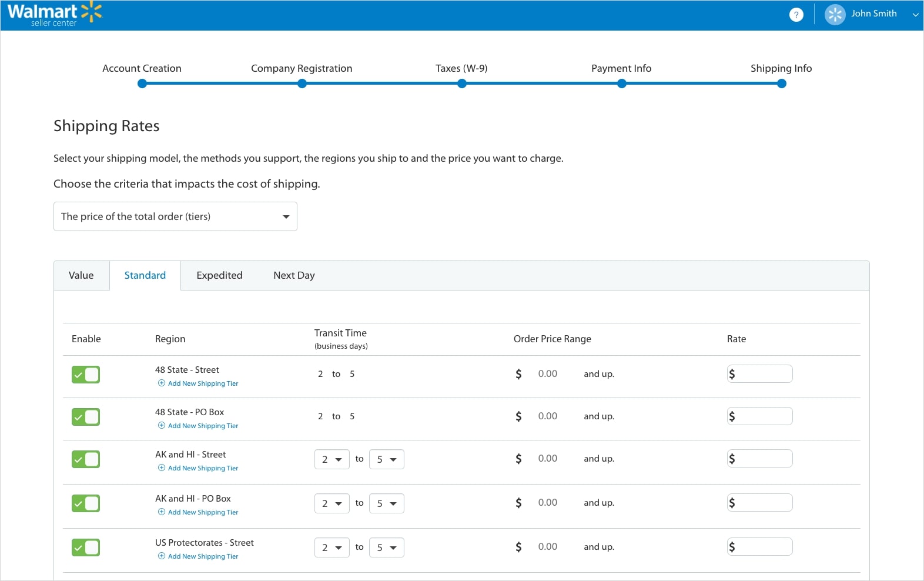Click plus icon under US Protectorates - Street
The height and width of the screenshot is (581, 924).
pyautogui.click(x=162, y=556)
